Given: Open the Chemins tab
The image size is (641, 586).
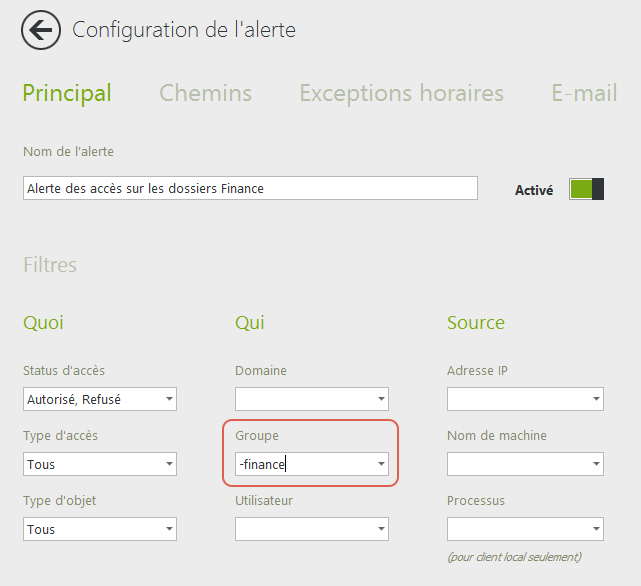Looking at the screenshot, I should tap(205, 94).
